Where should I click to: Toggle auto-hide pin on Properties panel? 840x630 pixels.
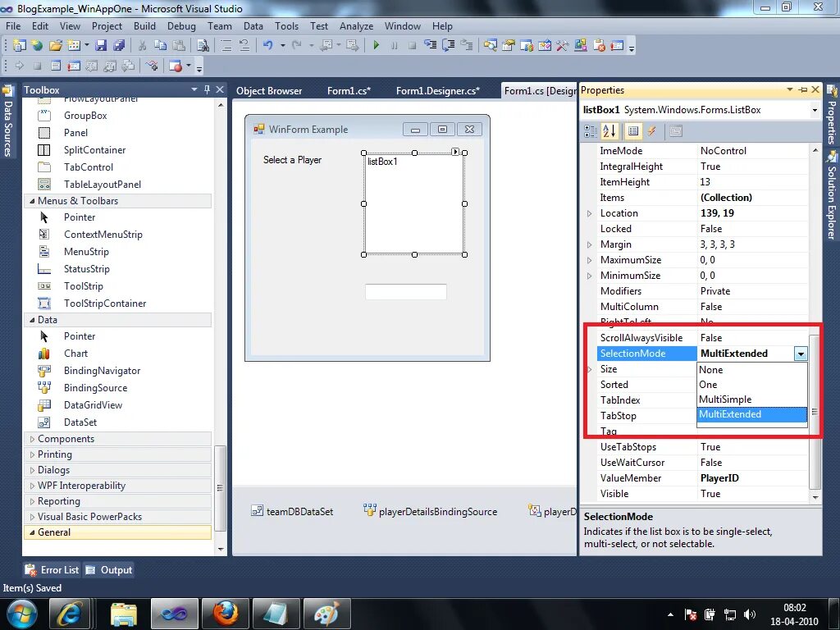pos(802,90)
